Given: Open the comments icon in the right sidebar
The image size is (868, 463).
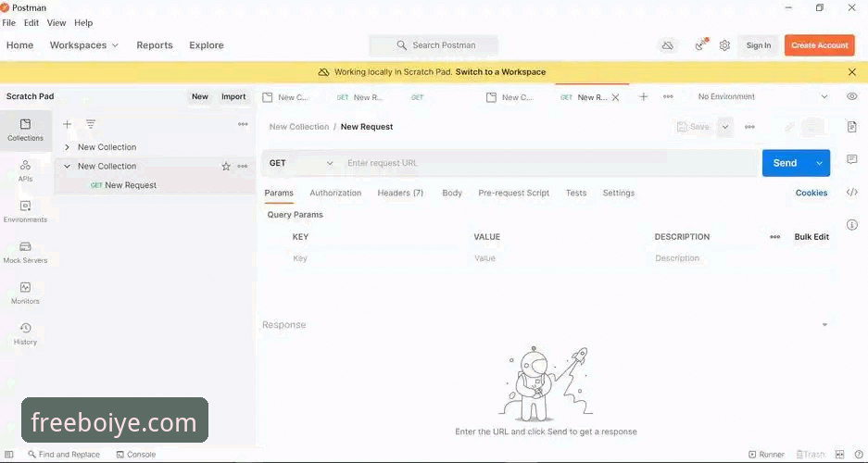Looking at the screenshot, I should click(852, 159).
